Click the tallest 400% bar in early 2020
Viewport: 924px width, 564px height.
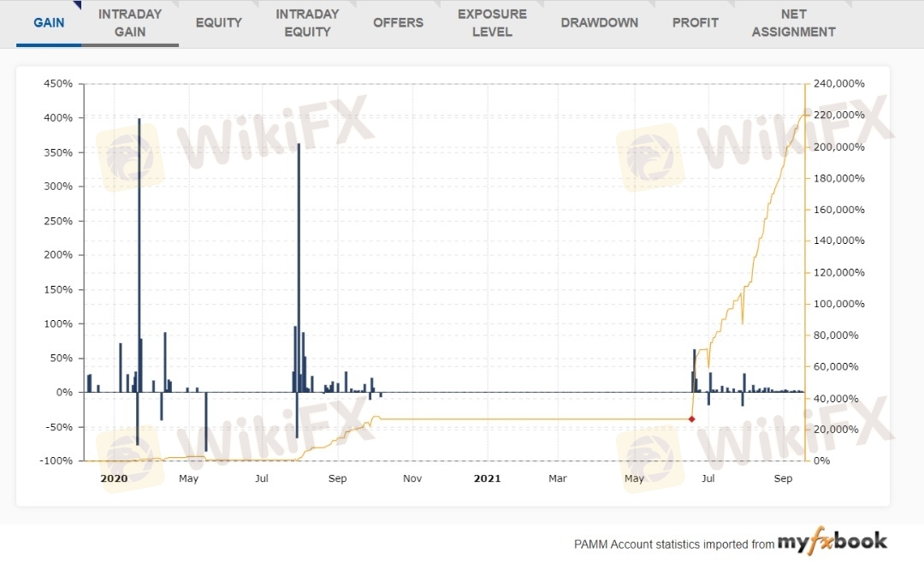139,257
